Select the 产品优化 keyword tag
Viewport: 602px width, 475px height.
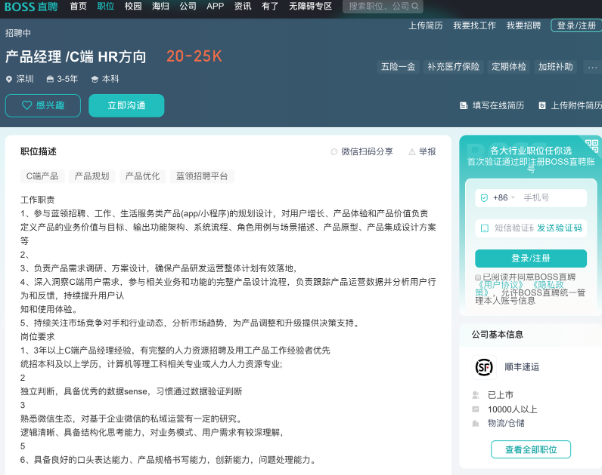pyautogui.click(x=142, y=176)
